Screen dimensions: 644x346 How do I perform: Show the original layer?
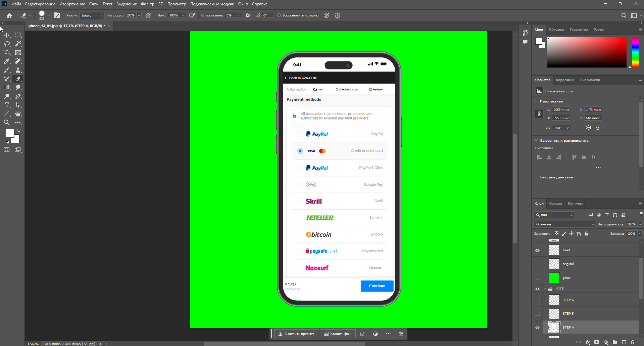pos(537,264)
